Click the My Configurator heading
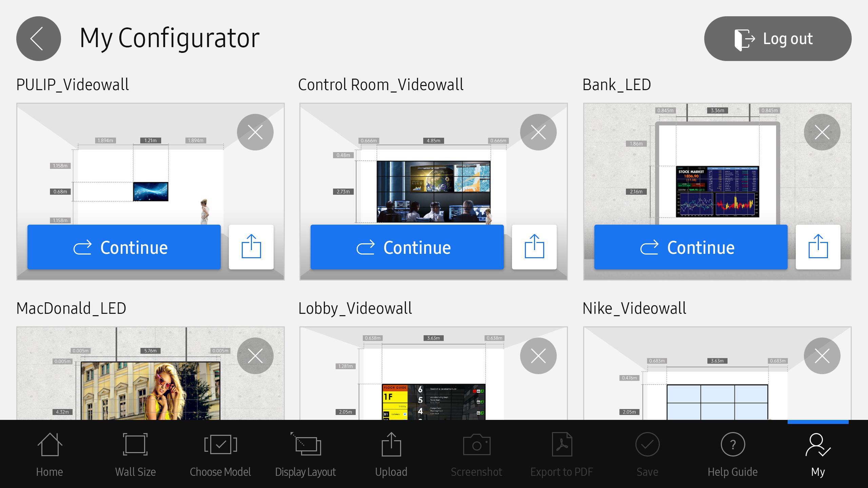This screenshot has height=488, width=868. 170,39
